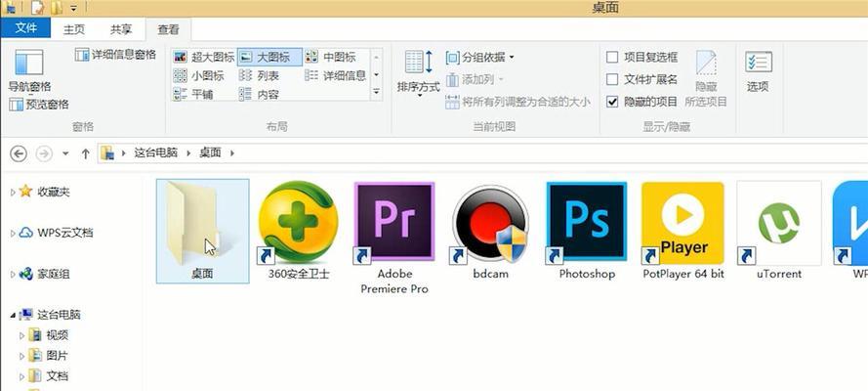
Task: Select the 查看 ribbon tab
Action: click(x=168, y=29)
